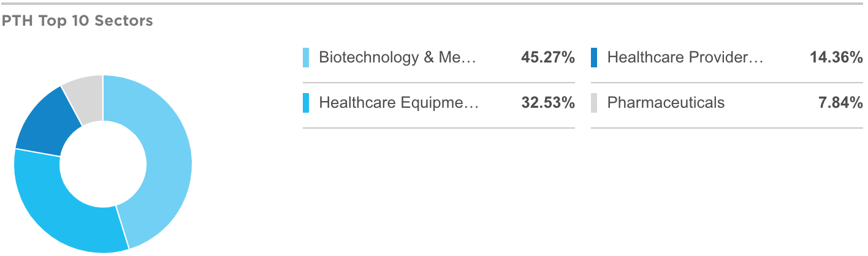This screenshot has height=256, width=868.
Task: Click the 7.84% percentage value
Action: [x=840, y=103]
